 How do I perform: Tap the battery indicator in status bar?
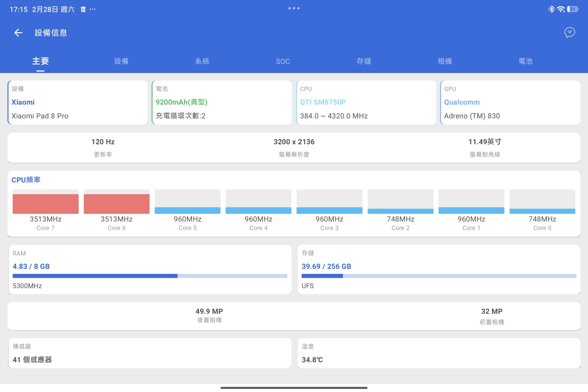[x=572, y=9]
